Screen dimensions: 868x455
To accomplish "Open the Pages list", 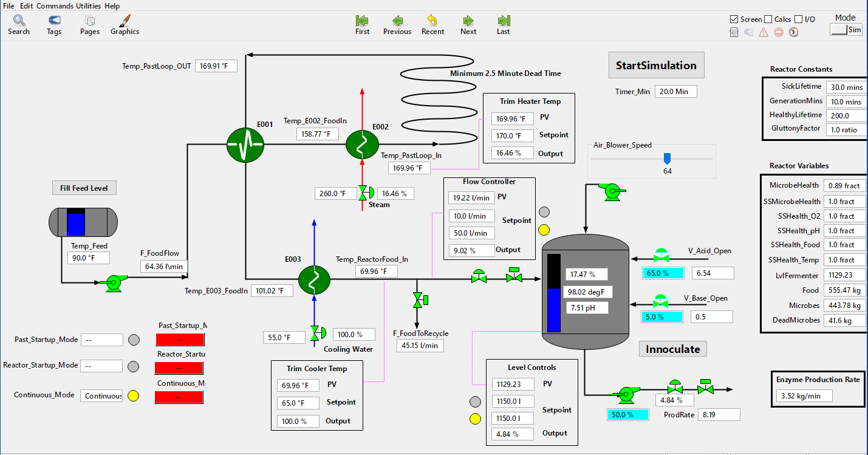I will [x=90, y=25].
